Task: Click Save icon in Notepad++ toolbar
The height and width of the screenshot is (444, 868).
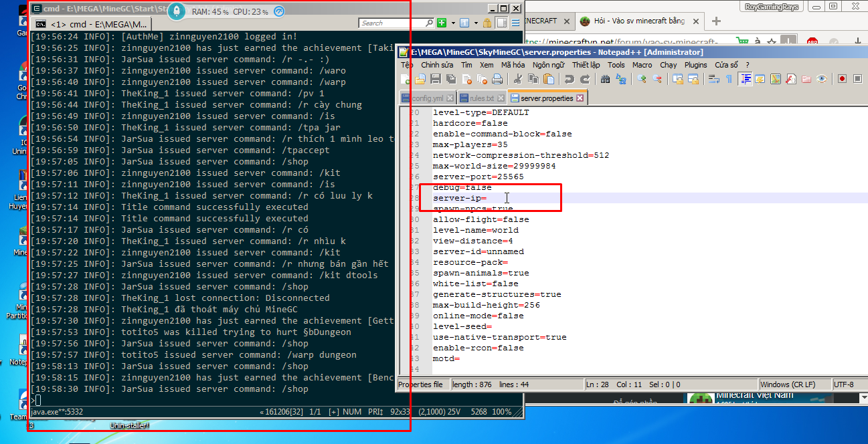Action: tap(436, 79)
